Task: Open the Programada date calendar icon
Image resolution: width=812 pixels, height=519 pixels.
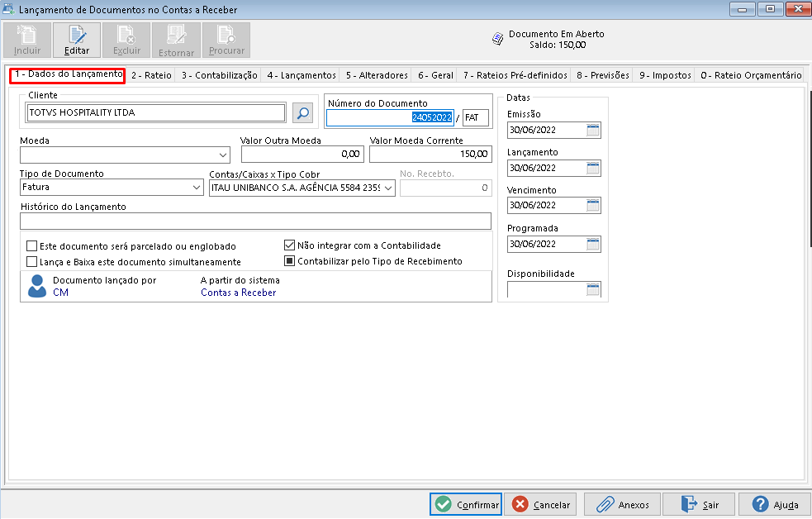Action: (593, 244)
